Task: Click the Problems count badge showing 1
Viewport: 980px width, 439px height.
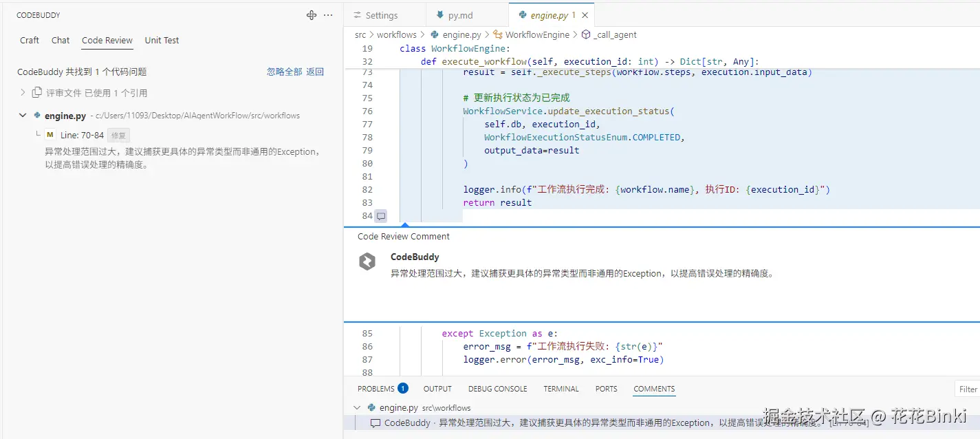Action: click(403, 389)
